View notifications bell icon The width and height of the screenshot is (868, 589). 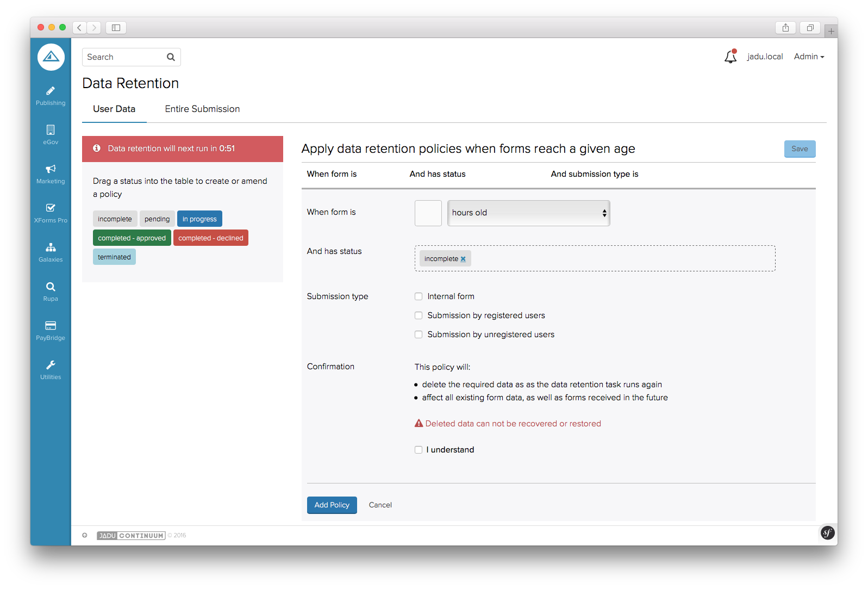click(x=730, y=57)
